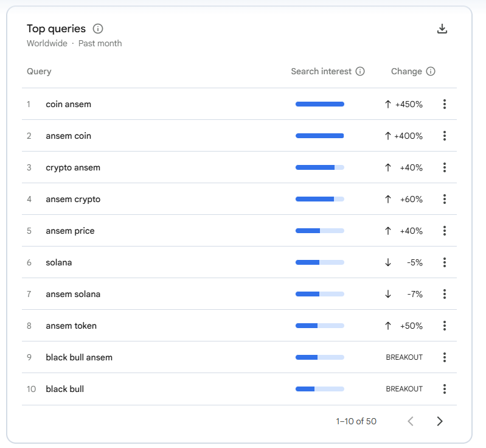Image resolution: width=486 pixels, height=448 pixels.
Task: Click the 1–10 of 50 pagination text
Action: [x=356, y=421]
